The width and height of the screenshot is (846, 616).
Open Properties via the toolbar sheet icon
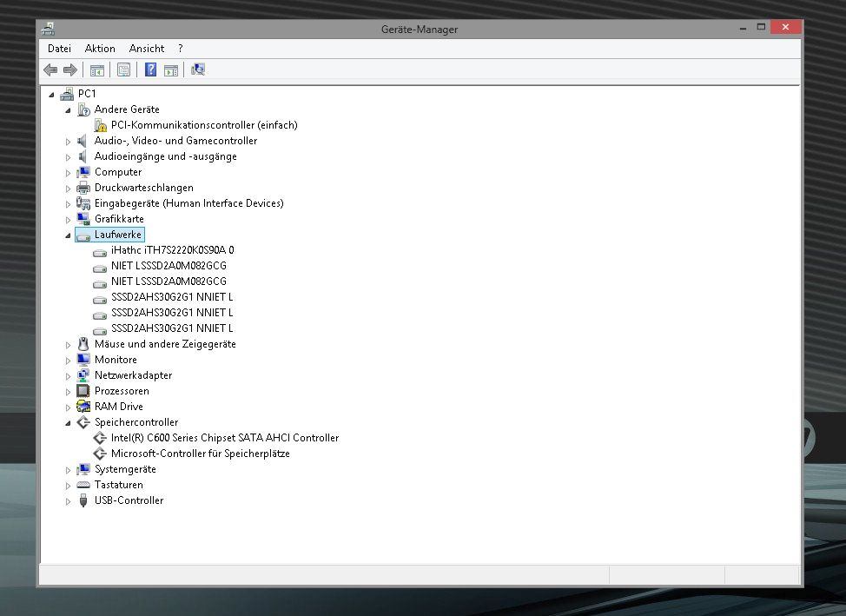pyautogui.click(x=123, y=70)
